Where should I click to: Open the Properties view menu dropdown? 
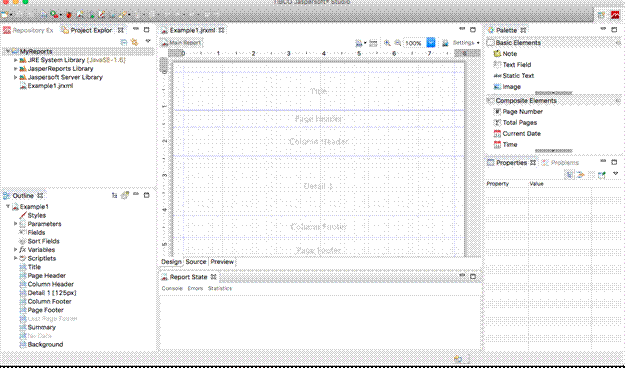click(615, 174)
